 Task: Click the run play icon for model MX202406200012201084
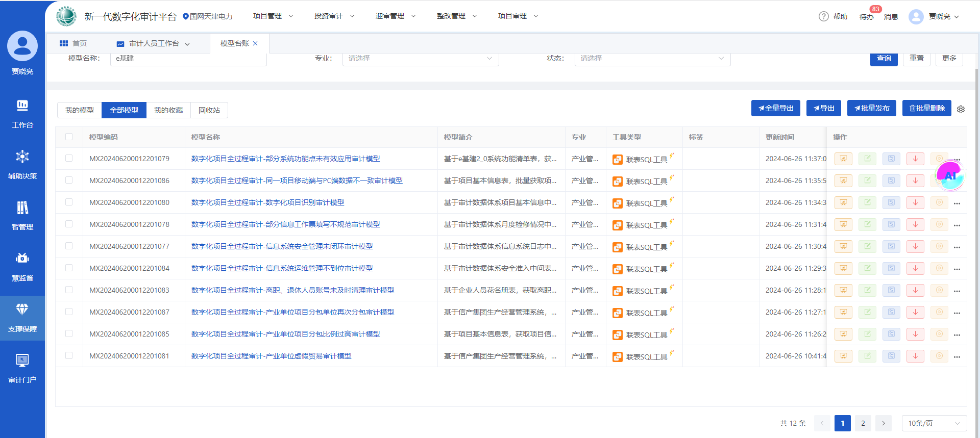[939, 268]
